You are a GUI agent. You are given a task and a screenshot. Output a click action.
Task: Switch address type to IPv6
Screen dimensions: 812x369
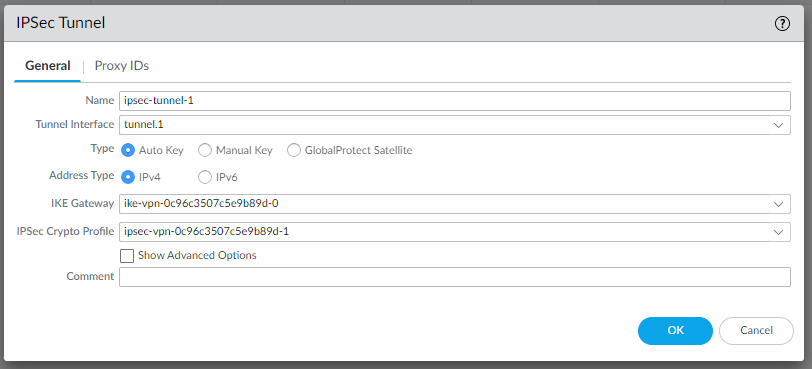205,177
